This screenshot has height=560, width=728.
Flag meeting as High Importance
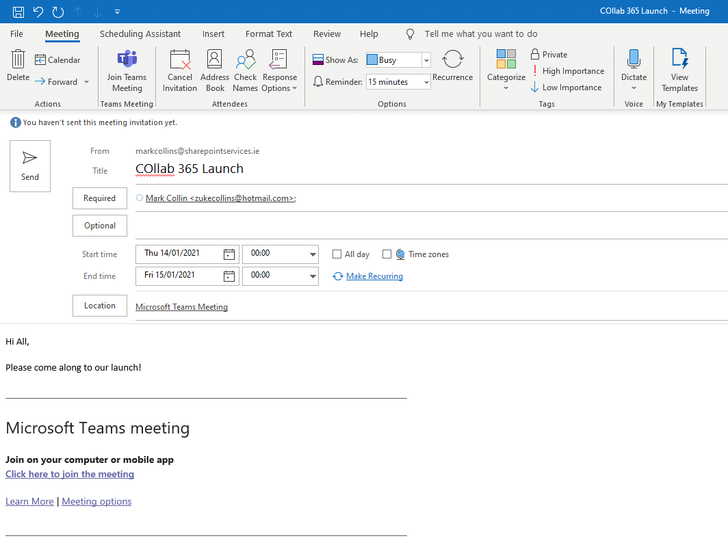tap(568, 71)
